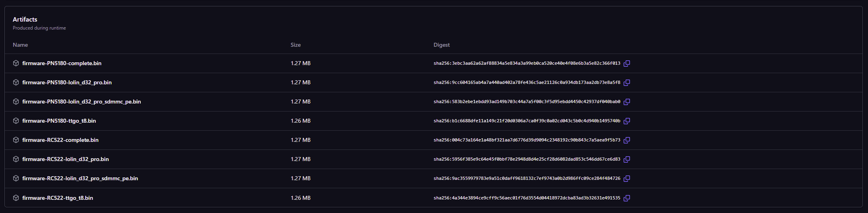Click package icon beside firmware-RC522-ttgo_t8.bin
This screenshot has width=868, height=213.
tap(16, 198)
